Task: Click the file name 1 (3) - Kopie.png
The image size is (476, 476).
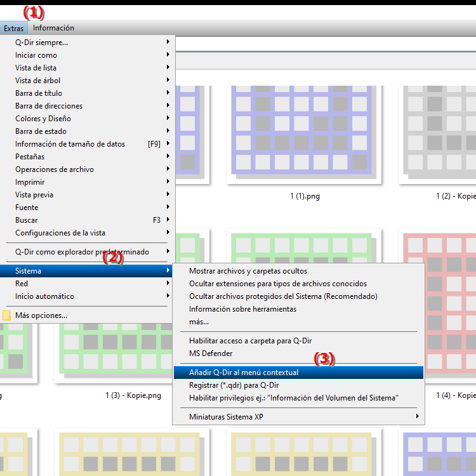Action: coord(133,395)
